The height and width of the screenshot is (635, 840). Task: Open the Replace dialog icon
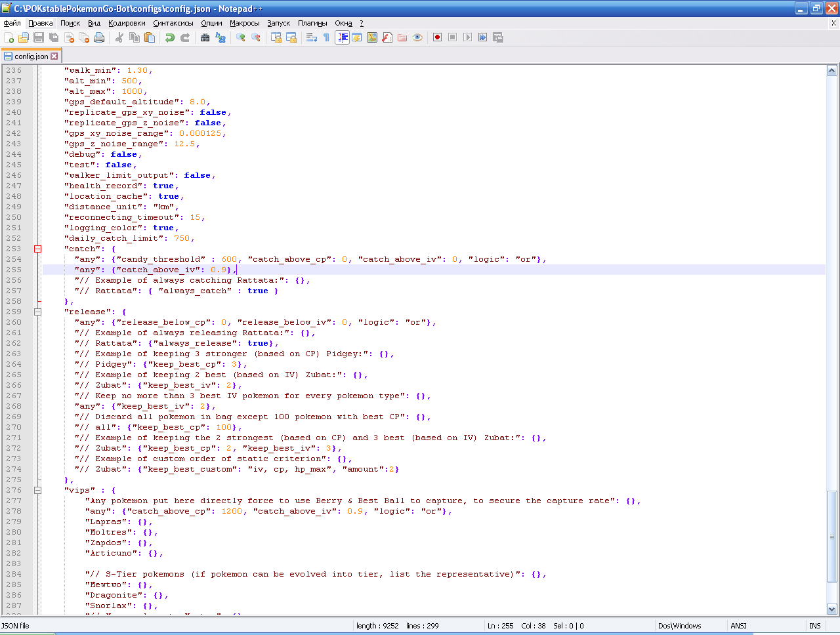coord(220,37)
